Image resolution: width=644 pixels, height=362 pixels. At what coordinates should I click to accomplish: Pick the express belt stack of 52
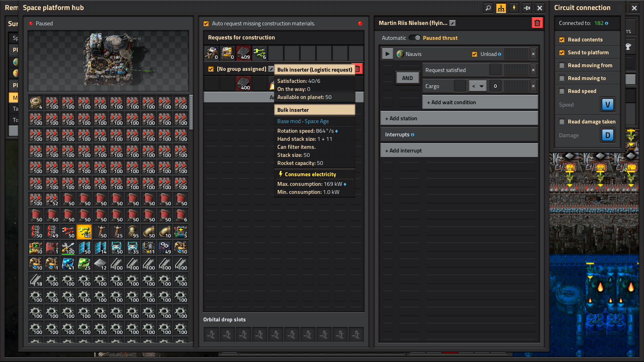pos(52,200)
